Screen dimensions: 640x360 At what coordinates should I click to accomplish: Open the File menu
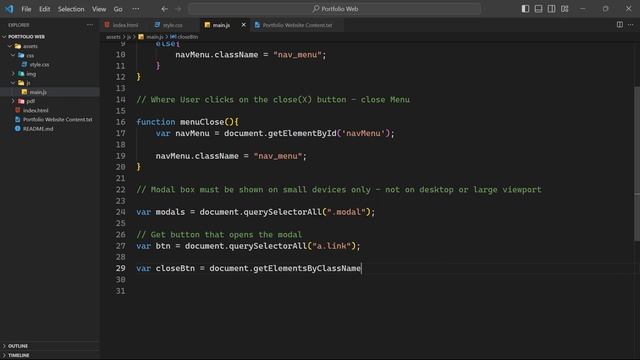[26, 9]
